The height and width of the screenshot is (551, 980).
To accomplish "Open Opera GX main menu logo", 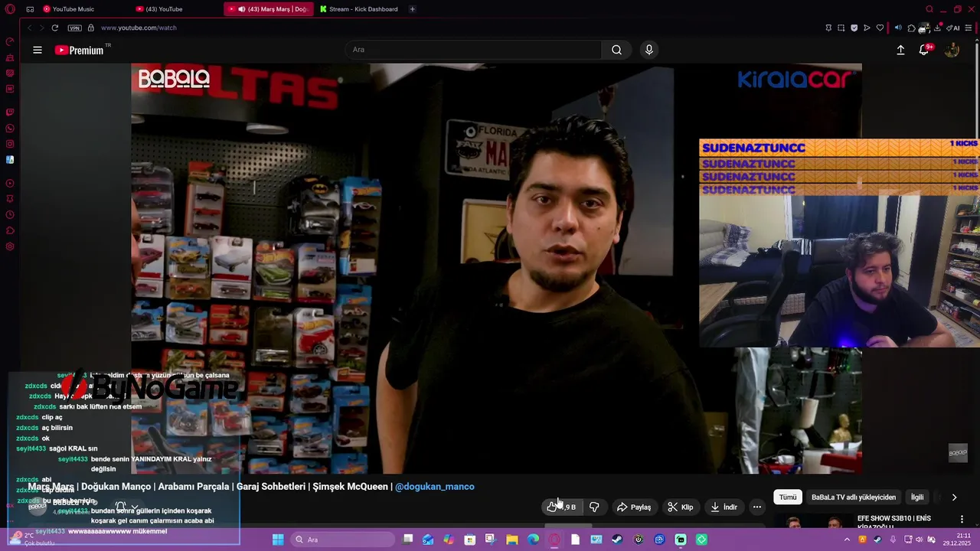I will tap(8, 9).
